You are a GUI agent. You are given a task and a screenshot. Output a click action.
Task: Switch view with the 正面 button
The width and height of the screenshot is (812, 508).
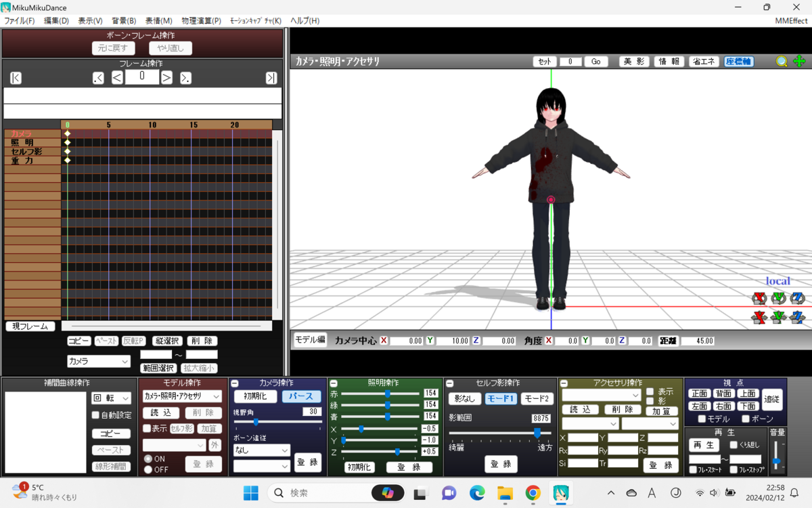700,394
